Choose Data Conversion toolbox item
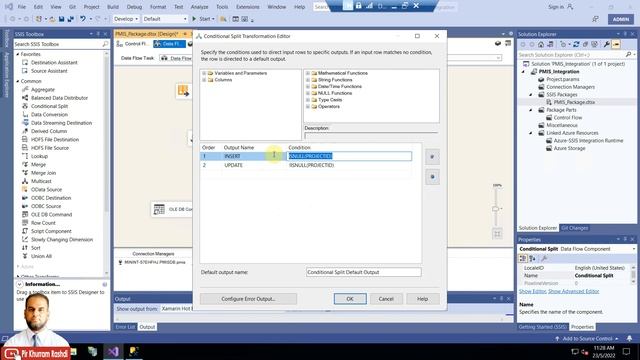This screenshot has width=640, height=360. point(49,115)
